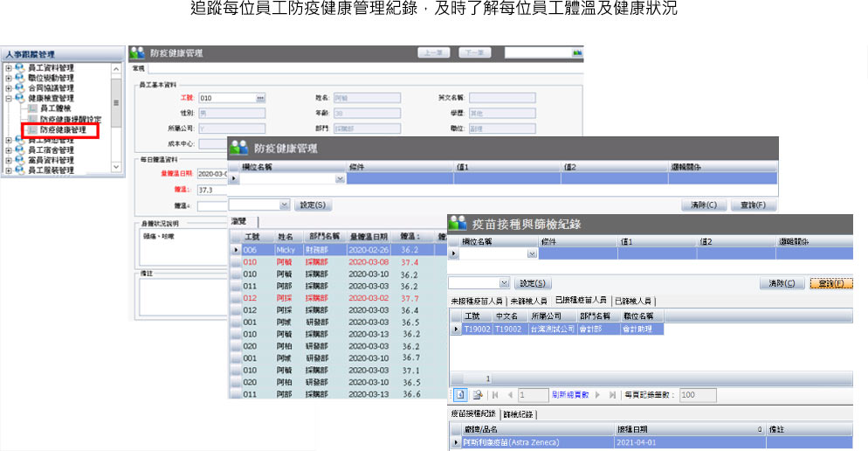Screen dimensions: 868x451
Task: Click the export icon in pager bar
Action: click(x=478, y=395)
